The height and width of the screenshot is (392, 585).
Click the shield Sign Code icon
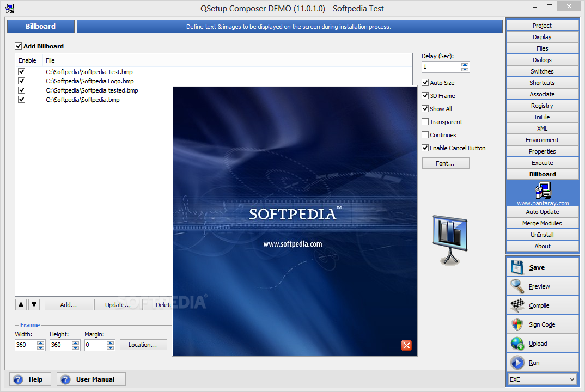[517, 324]
